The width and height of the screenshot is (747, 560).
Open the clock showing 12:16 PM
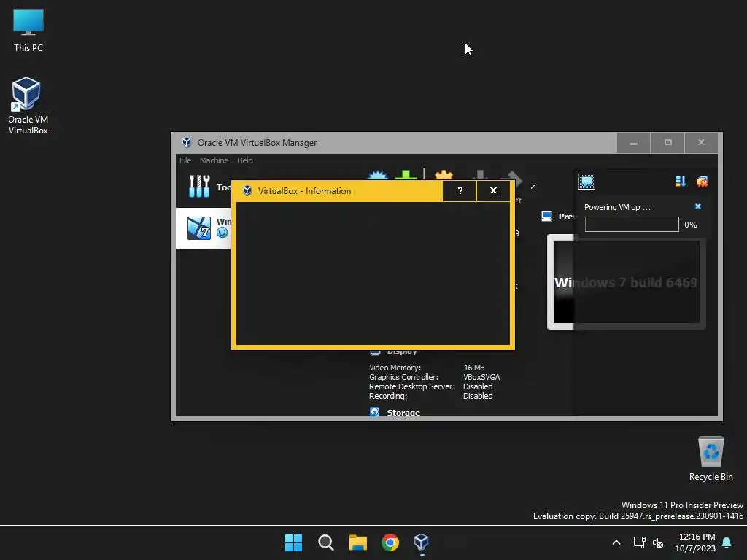coord(695,542)
